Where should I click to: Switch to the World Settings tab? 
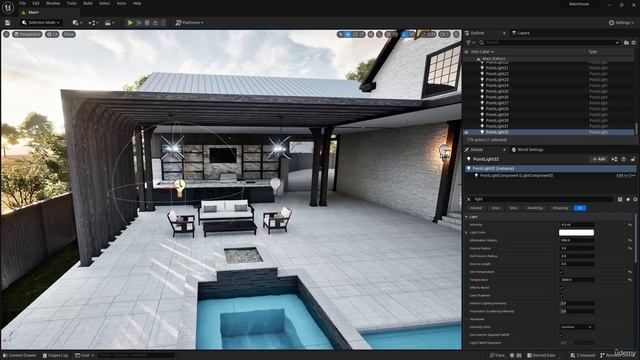point(527,150)
